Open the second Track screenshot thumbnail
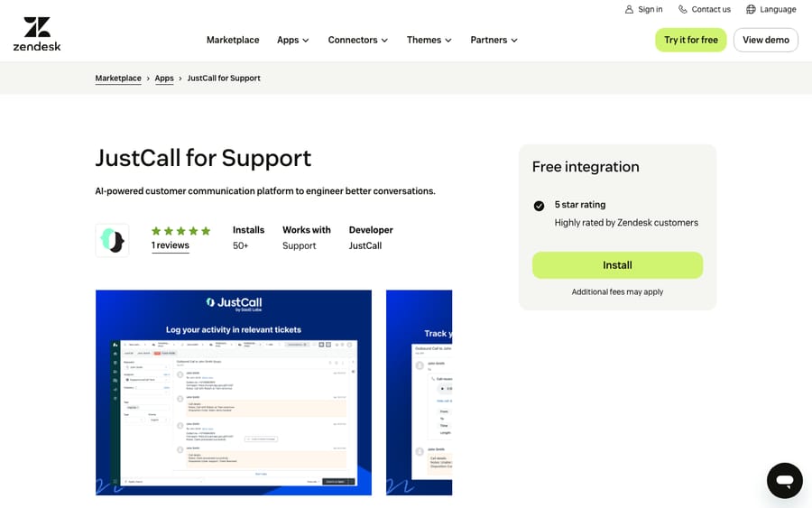The height and width of the screenshot is (508, 812). click(x=419, y=393)
